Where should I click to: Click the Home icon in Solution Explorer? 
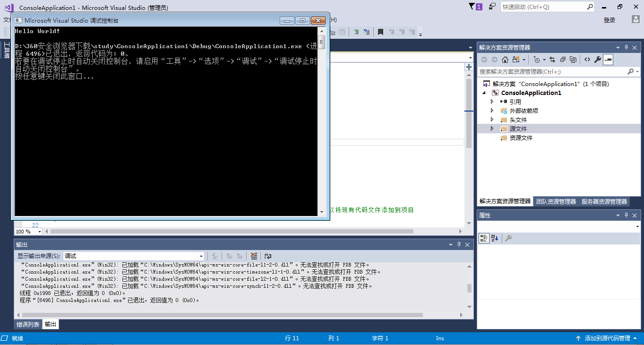[x=505, y=59]
